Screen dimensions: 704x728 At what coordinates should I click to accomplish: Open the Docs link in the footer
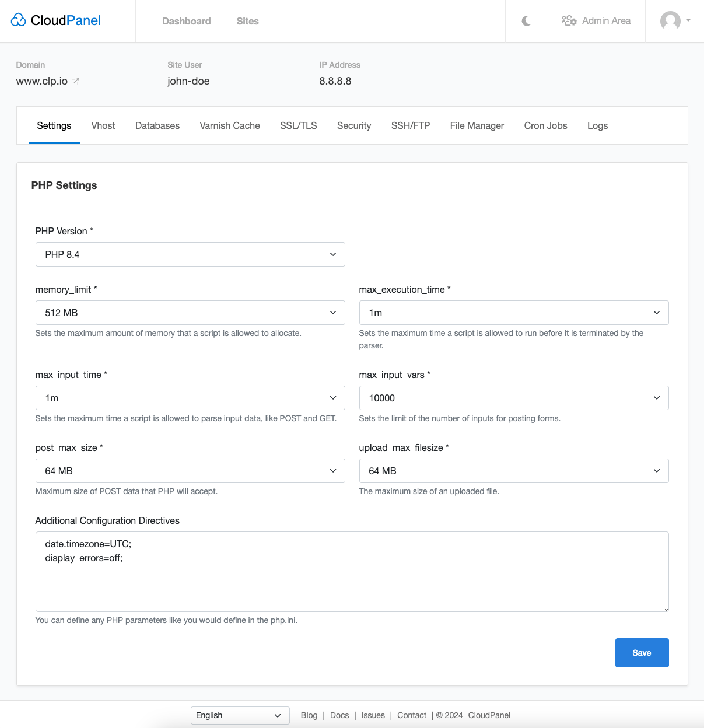click(339, 715)
